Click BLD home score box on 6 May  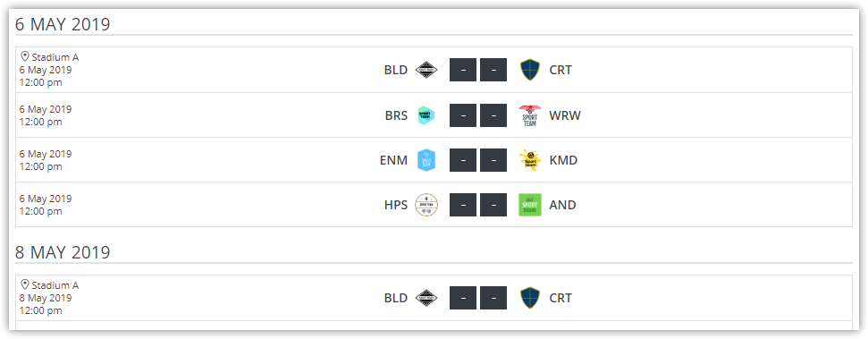[463, 70]
